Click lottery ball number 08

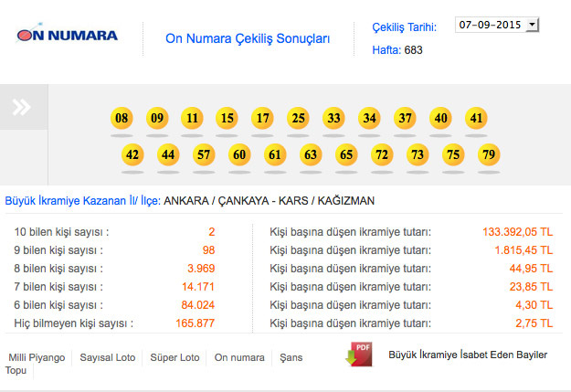(x=122, y=118)
